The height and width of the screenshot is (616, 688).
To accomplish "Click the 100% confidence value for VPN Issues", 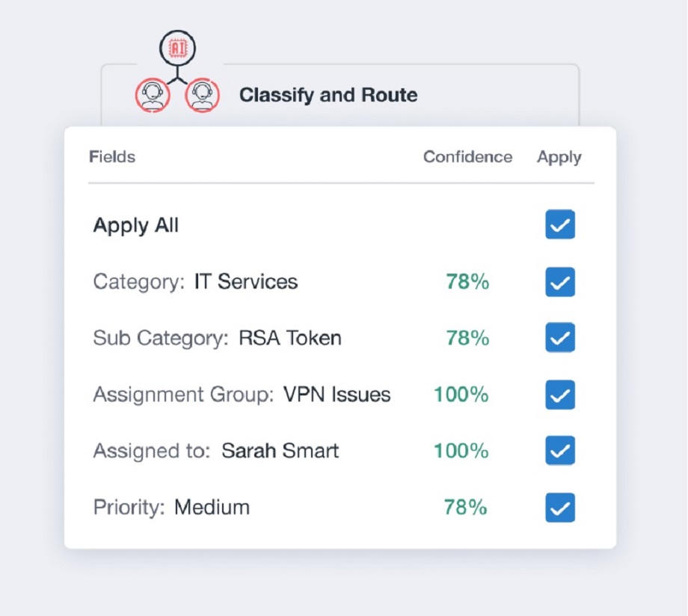I will [458, 394].
